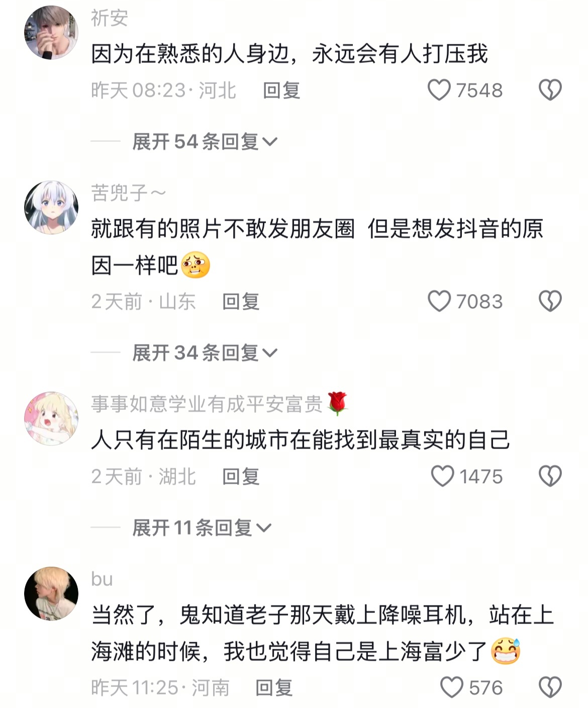Expand the 11 replies thread
Screen dimensions: 588x708
coord(202,528)
